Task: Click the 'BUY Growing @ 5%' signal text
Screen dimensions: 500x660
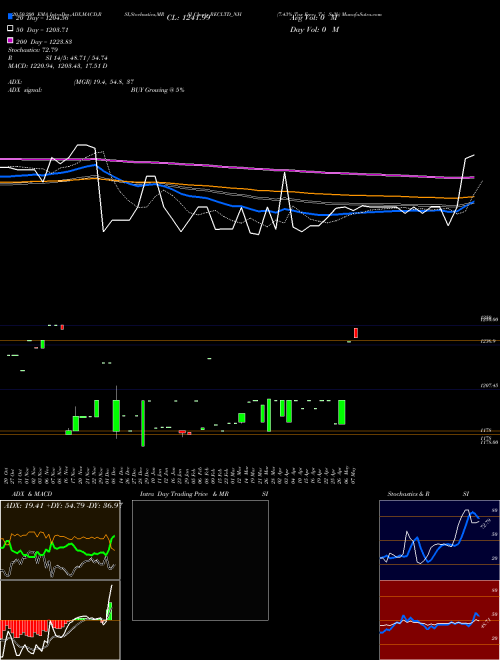Action: (157, 90)
